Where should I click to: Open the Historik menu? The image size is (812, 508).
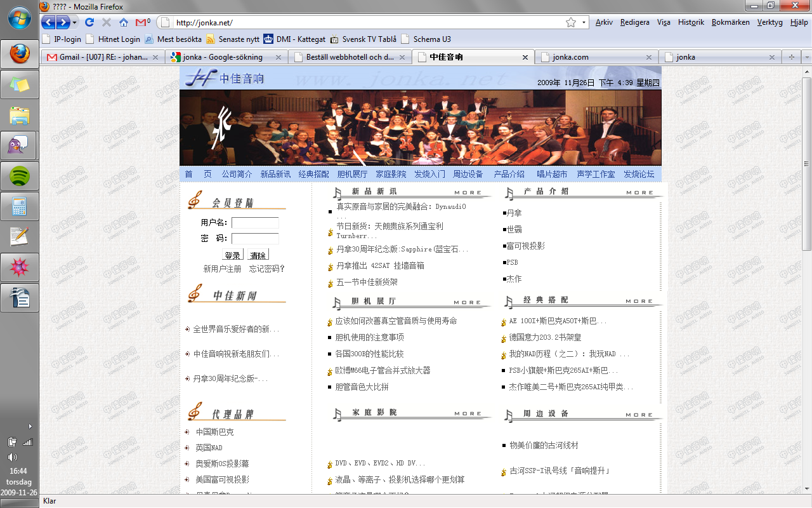(x=691, y=22)
